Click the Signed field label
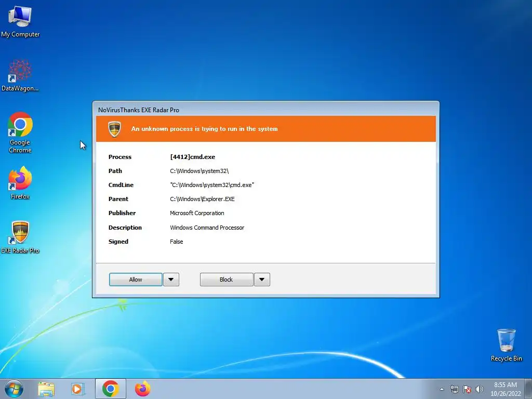Screen dimensions: 532x399 click(x=118, y=242)
